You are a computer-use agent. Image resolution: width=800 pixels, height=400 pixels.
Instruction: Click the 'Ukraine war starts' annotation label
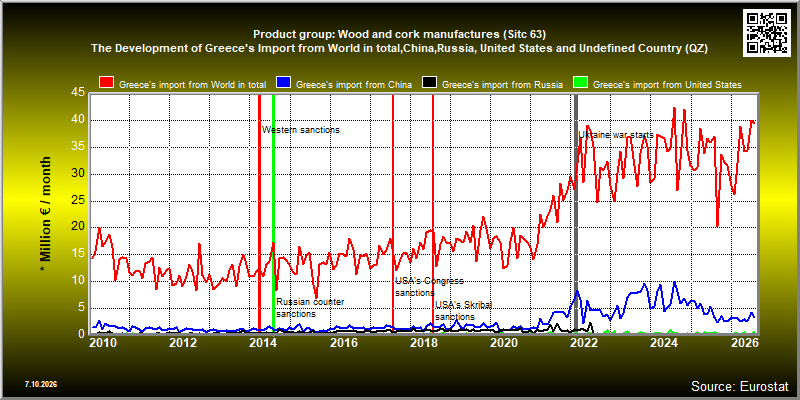[x=616, y=135]
